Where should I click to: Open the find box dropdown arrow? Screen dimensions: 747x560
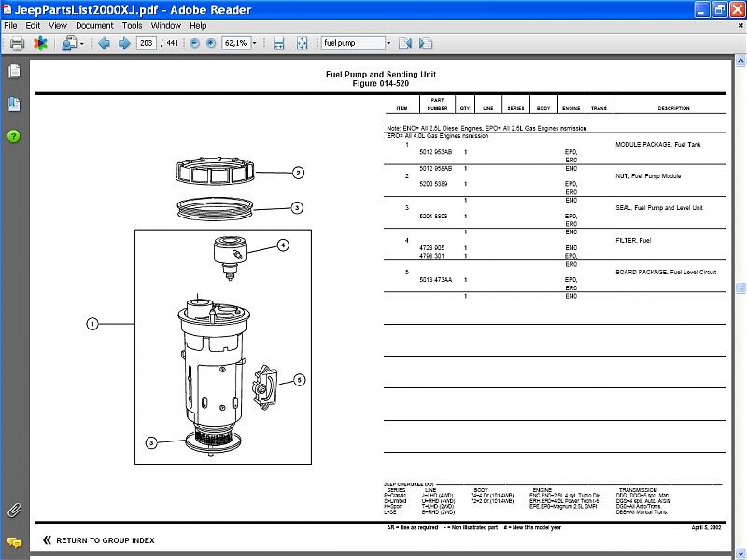click(388, 43)
